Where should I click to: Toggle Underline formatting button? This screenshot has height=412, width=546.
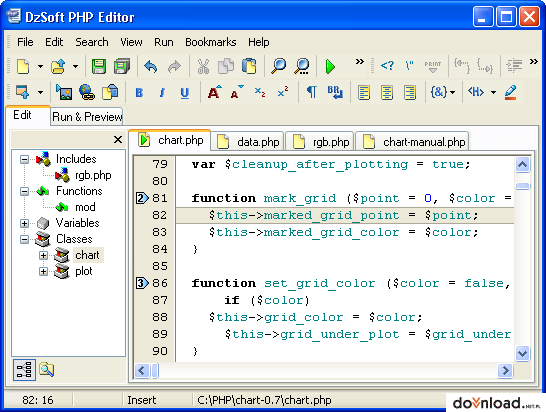tap(185, 93)
